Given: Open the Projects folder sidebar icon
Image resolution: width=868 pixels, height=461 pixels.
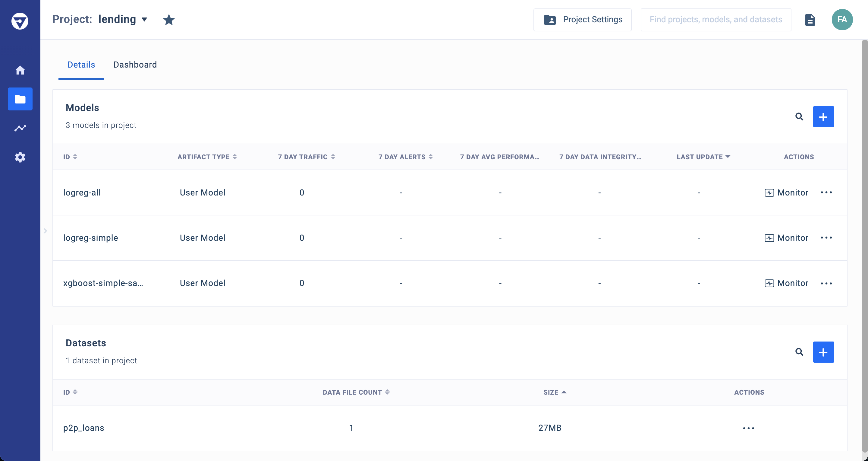Looking at the screenshot, I should 20,99.
